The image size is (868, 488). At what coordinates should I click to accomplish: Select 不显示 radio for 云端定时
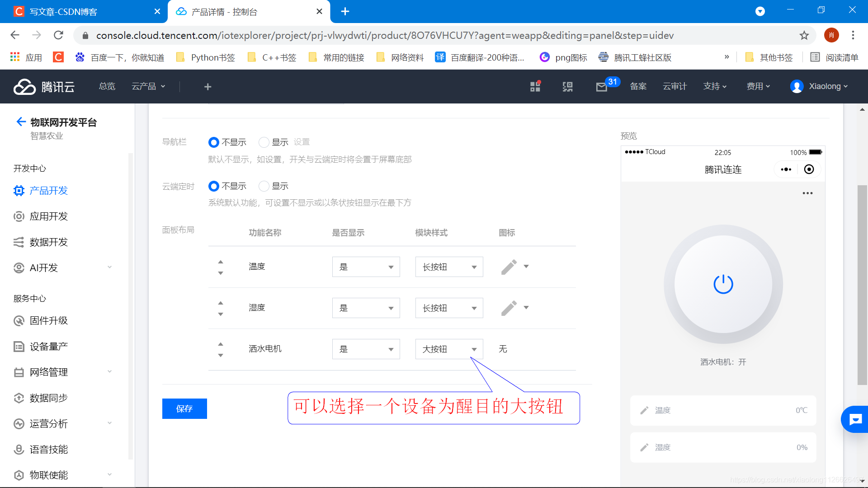coord(214,186)
